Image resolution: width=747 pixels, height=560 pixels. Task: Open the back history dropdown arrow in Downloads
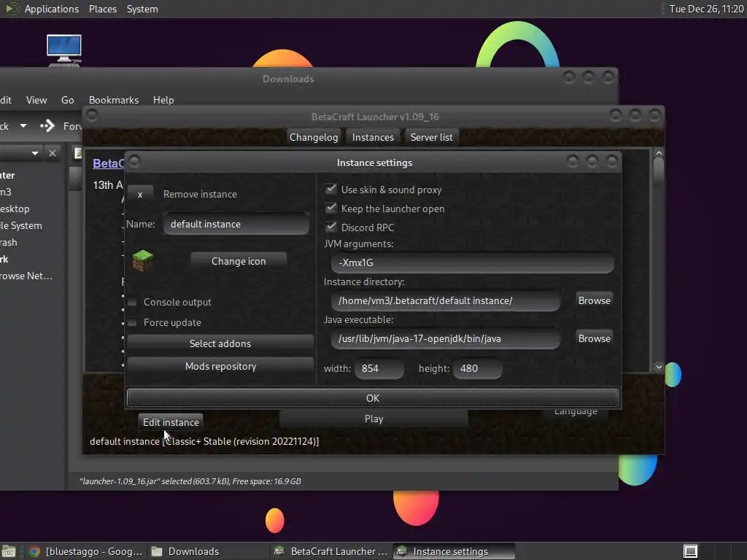(x=23, y=125)
